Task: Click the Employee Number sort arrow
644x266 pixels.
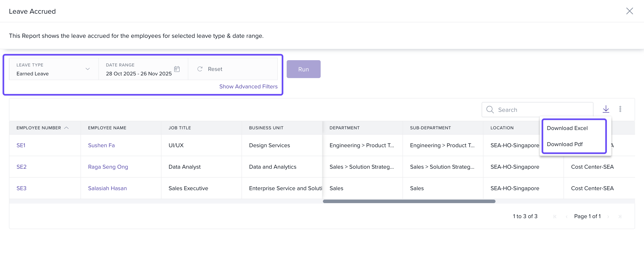Action: pos(66,128)
